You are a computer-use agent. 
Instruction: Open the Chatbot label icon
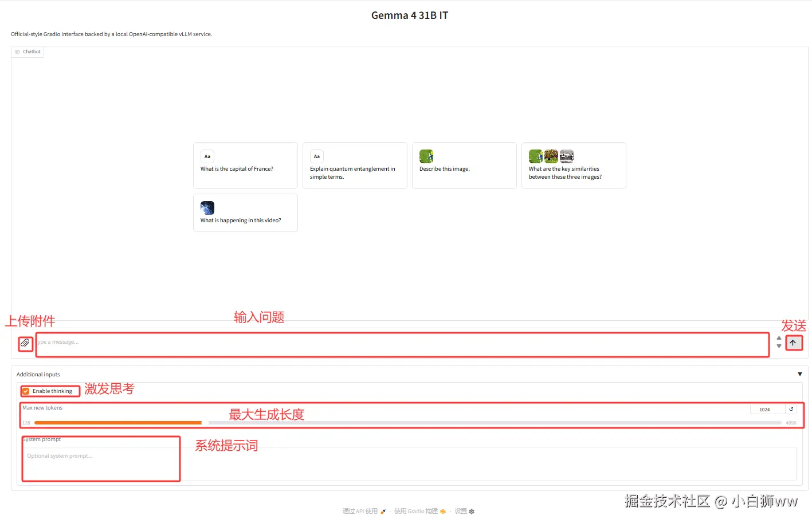[17, 52]
